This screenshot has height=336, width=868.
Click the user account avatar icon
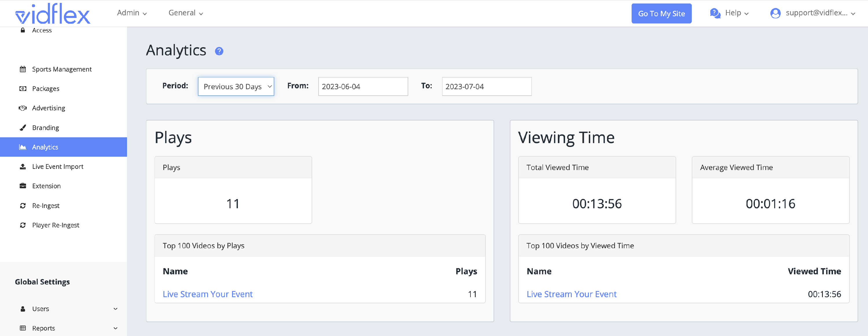[775, 13]
